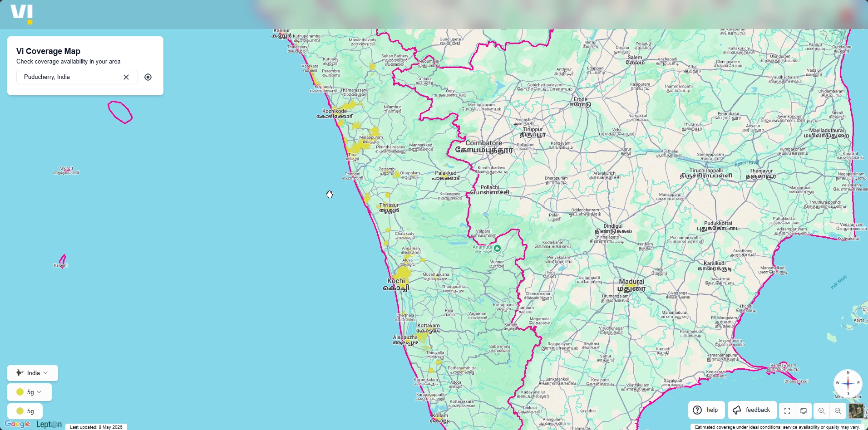Click the Lepton logo at the bottom
The height and width of the screenshot is (430, 868).
pyautogui.click(x=49, y=425)
